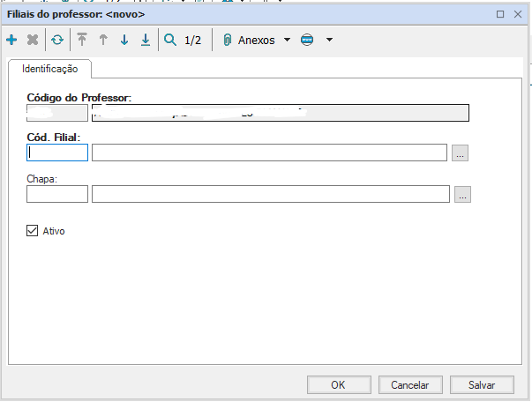Click the X delete record icon
Screen dimensions: 532x402
click(33, 40)
